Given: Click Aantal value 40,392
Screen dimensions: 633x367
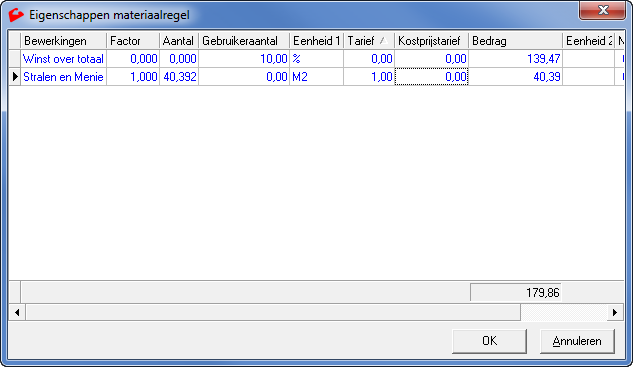Looking at the screenshot, I should pos(179,77).
